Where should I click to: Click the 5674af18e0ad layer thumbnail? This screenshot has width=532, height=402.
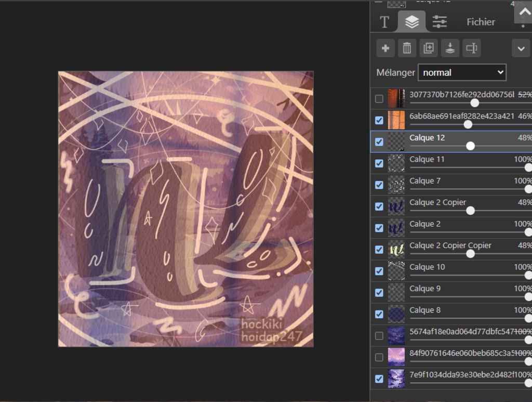pos(396,336)
